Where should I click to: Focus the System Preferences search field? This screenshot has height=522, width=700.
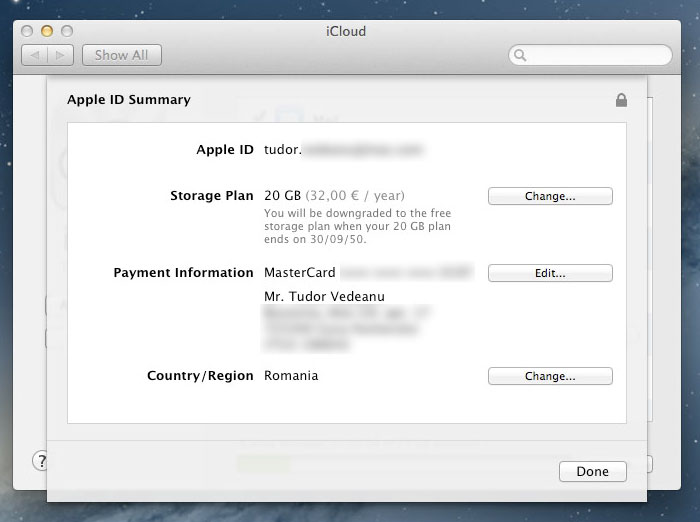(x=590, y=55)
